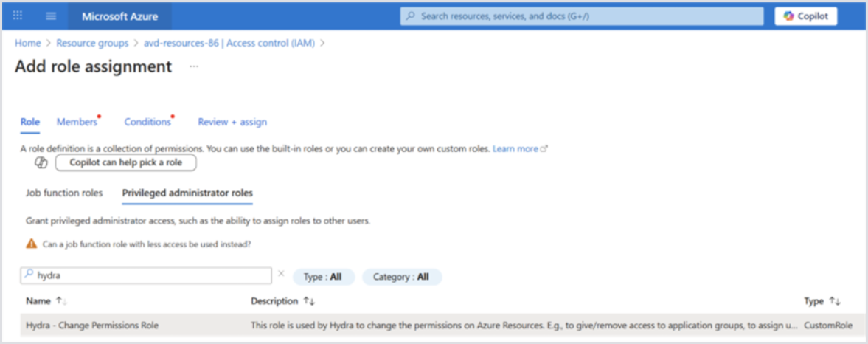Open the Category : All filter
This screenshot has height=344, width=868.
(x=401, y=277)
